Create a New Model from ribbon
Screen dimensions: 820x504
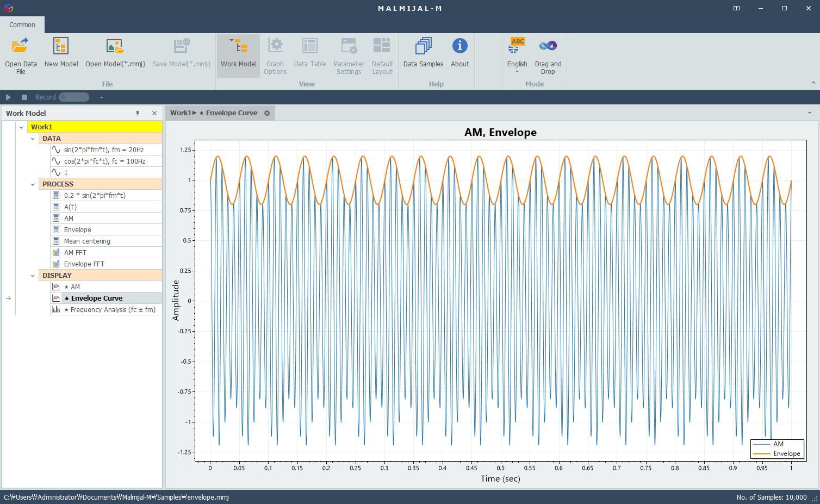[x=61, y=47]
